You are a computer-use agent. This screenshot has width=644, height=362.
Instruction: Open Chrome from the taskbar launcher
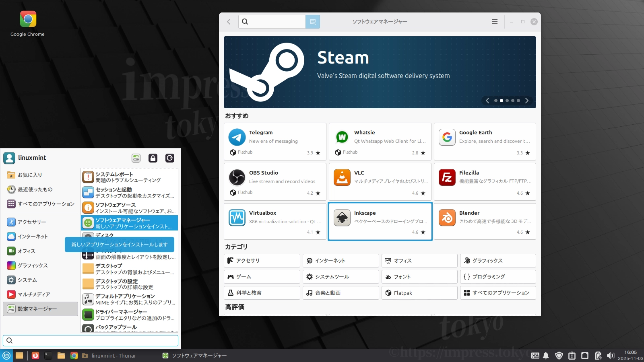pos(74,356)
